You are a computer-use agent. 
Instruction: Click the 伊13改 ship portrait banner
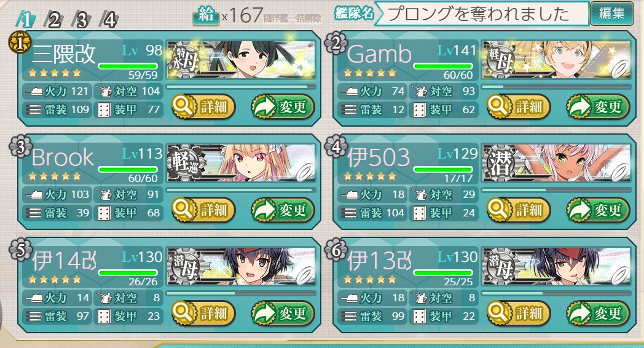click(556, 266)
